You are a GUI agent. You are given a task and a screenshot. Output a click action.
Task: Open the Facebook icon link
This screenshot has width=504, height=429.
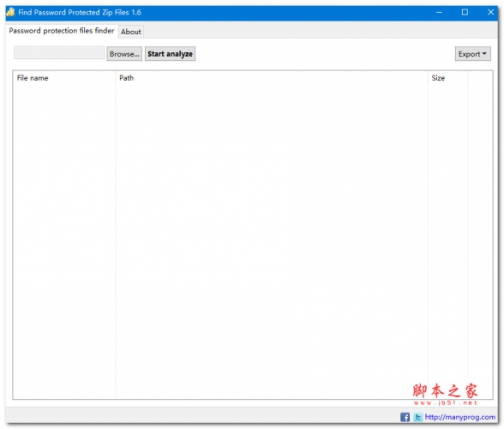[405, 417]
